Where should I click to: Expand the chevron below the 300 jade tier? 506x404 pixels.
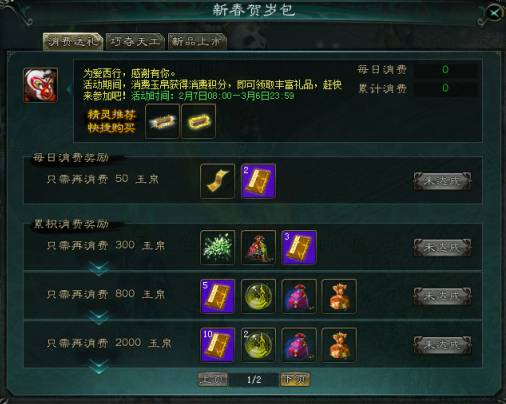tap(99, 268)
